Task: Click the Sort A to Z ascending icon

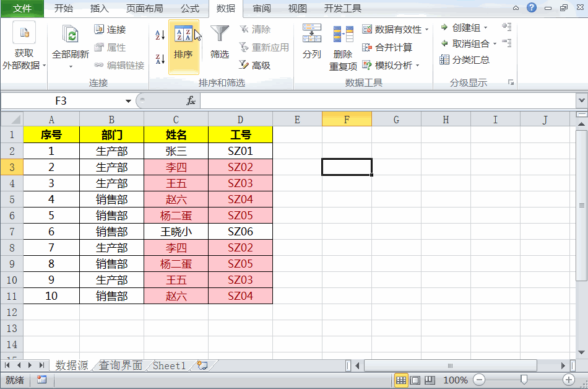Action: 160,35
